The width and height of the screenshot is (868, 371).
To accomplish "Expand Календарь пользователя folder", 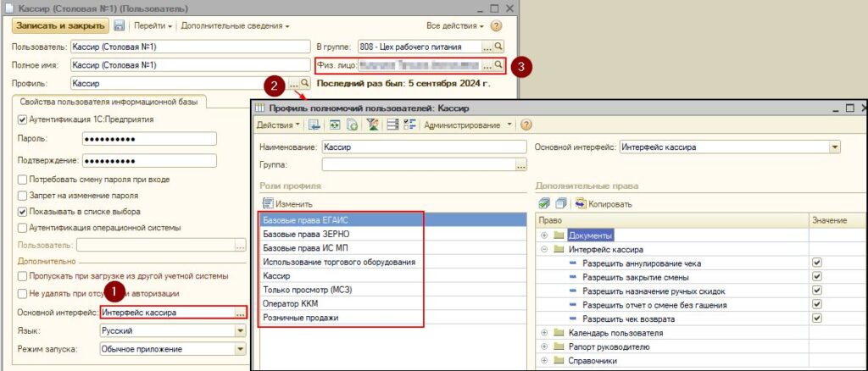I will (544, 333).
